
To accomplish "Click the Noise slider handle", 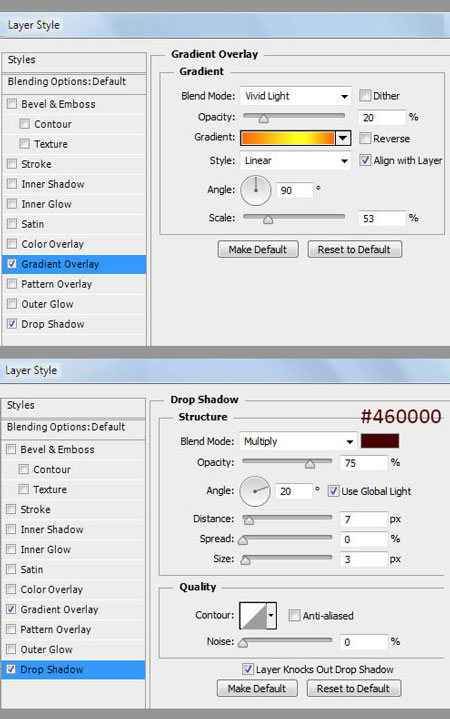I will pos(243,643).
